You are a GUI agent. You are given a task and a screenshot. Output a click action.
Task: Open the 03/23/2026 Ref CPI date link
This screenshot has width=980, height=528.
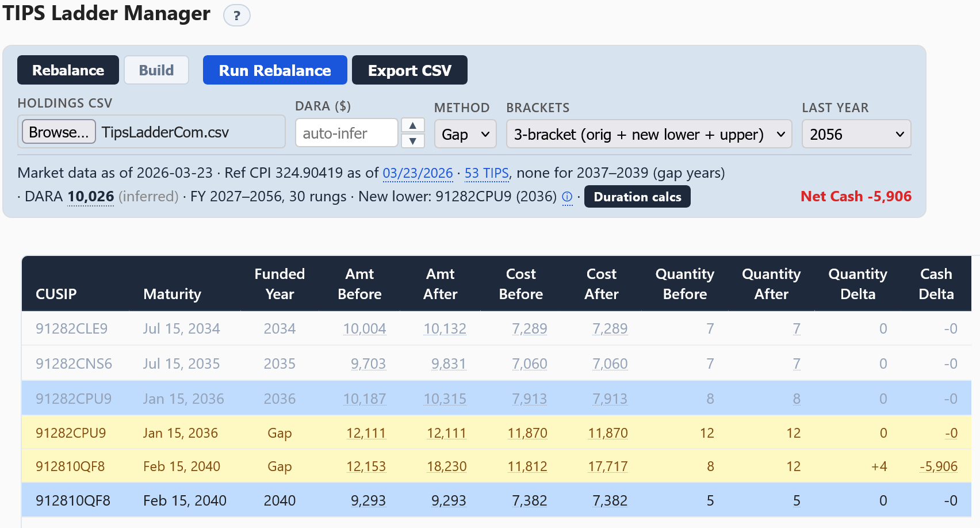(418, 173)
